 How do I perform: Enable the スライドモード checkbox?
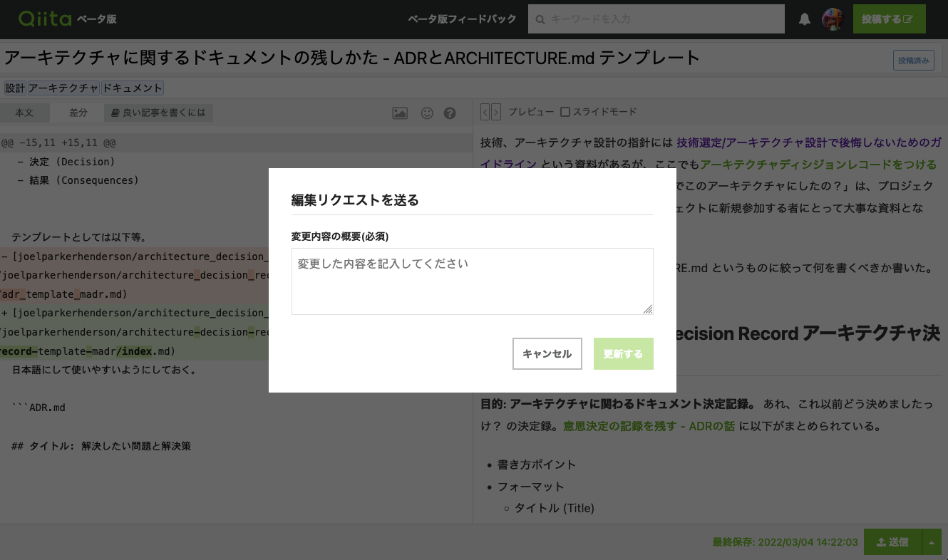pos(565,112)
